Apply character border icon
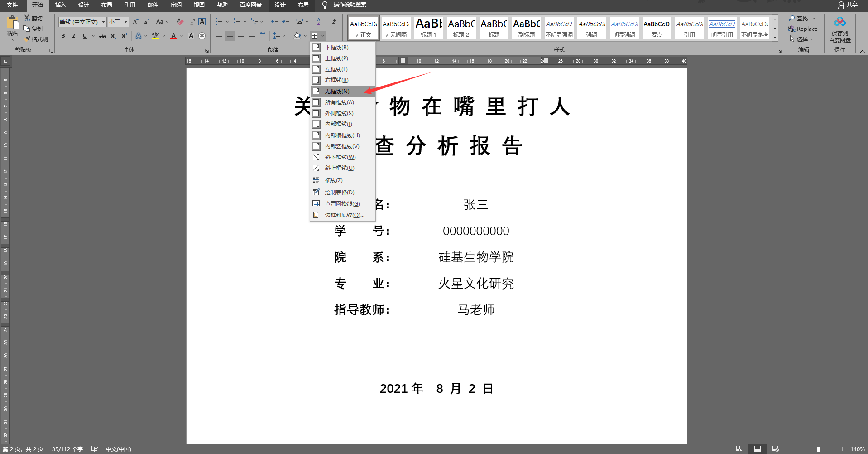Viewport: 868px width, 454px height. 202,22
